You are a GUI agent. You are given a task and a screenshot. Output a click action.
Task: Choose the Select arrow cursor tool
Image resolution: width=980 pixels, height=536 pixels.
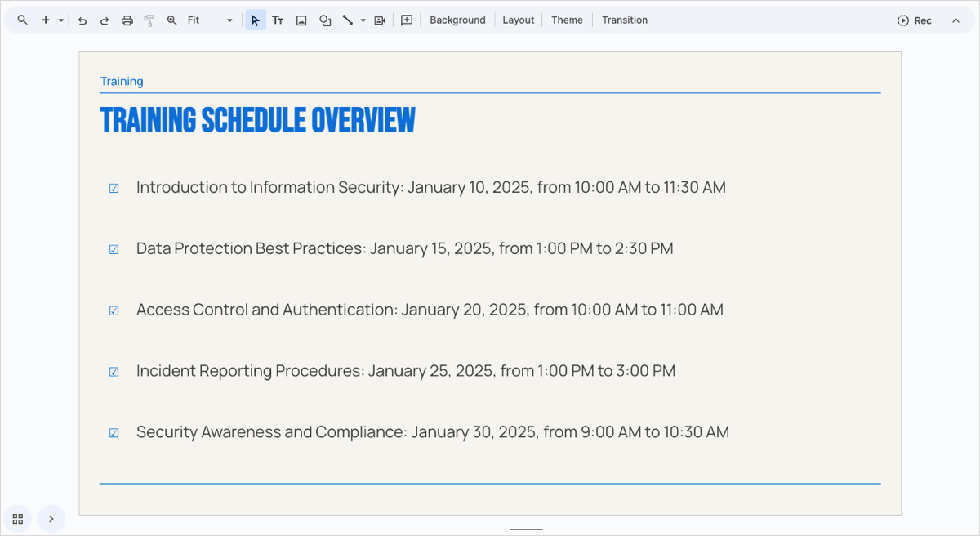click(x=256, y=20)
